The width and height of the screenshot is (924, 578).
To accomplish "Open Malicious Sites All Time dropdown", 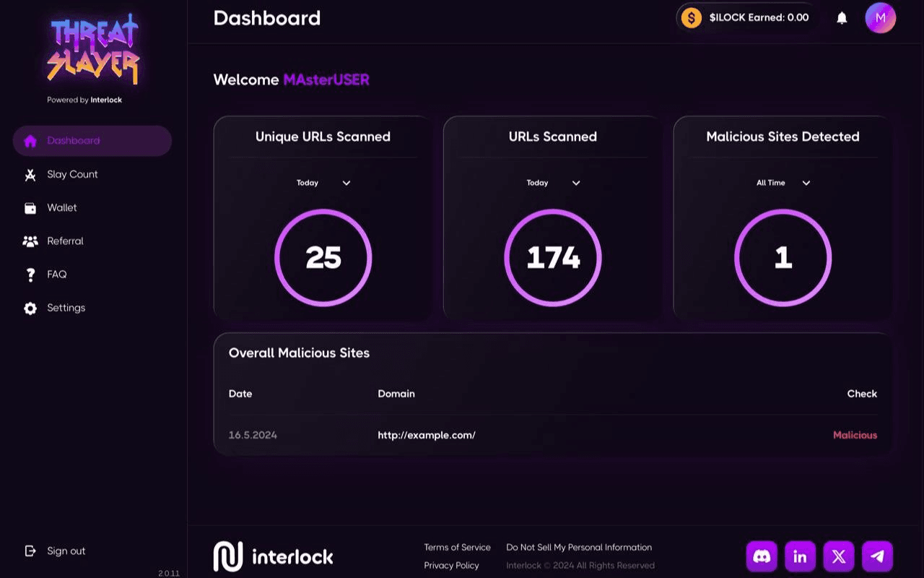I will 783,183.
